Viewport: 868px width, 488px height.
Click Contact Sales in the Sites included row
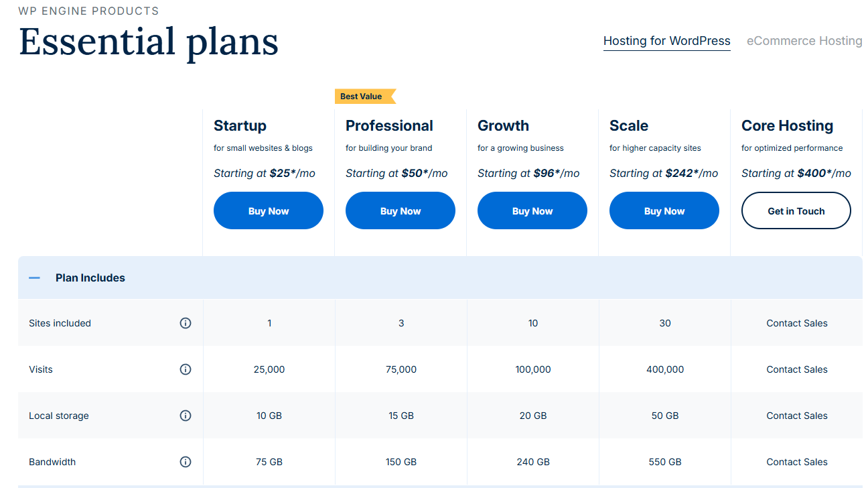(x=797, y=323)
